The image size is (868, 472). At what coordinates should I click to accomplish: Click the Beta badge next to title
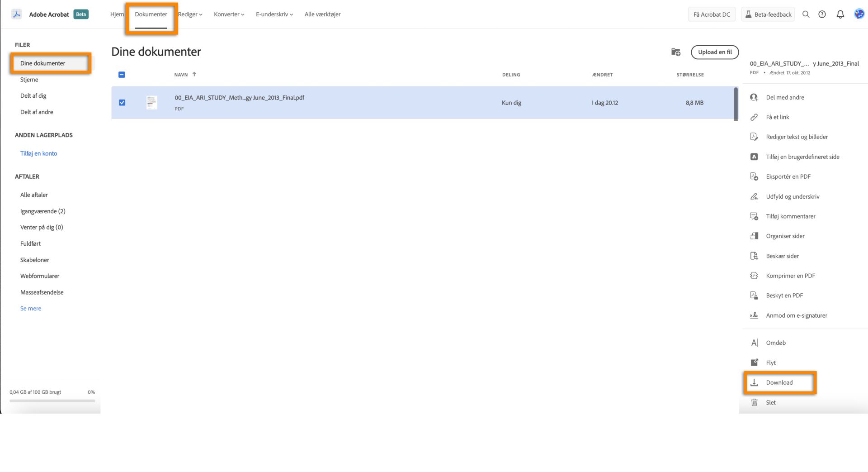click(x=81, y=14)
